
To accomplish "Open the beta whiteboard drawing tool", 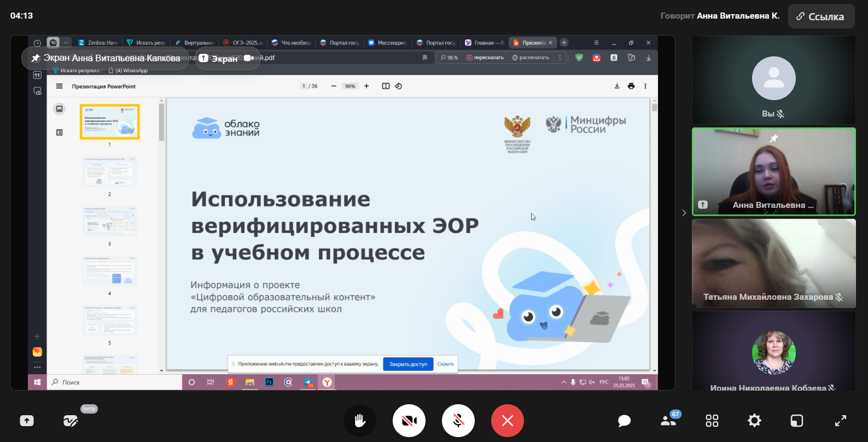I will pyautogui.click(x=71, y=420).
